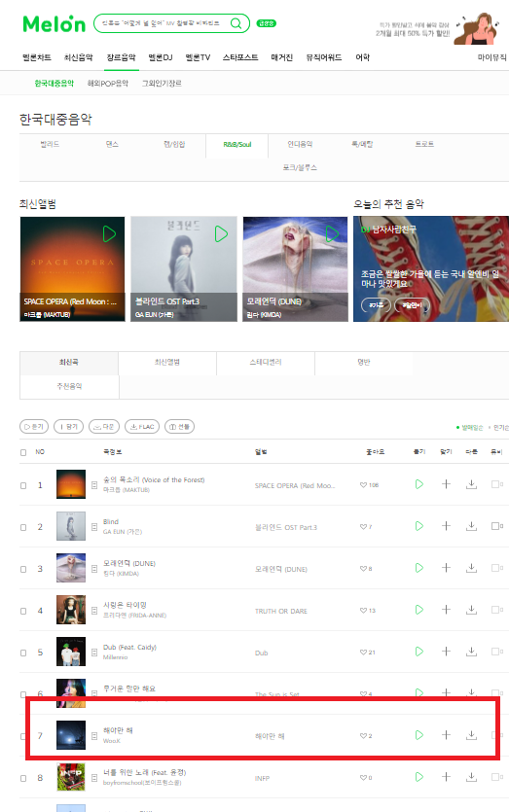This screenshot has width=509, height=812.
Task: Download song 2 Blind
Action: pos(471,526)
